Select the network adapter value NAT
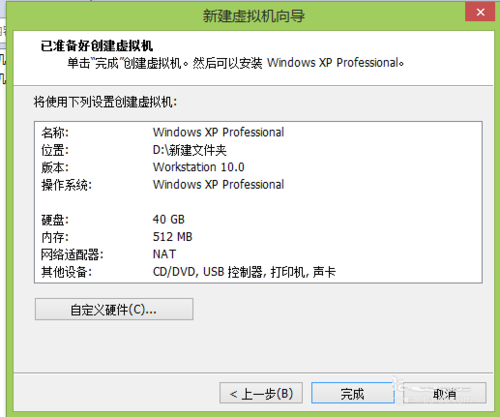 click(164, 254)
